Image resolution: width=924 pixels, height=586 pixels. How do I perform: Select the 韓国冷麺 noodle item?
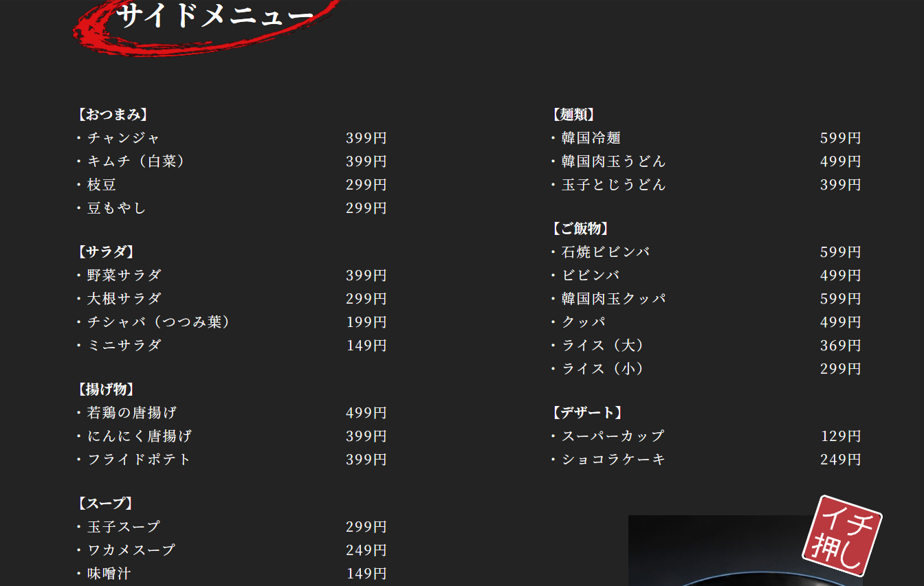point(591,138)
